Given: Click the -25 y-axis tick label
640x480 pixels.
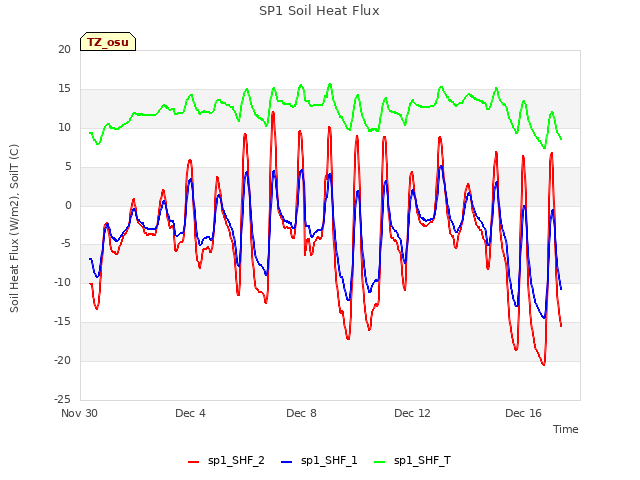Looking at the screenshot, I should [63, 399].
